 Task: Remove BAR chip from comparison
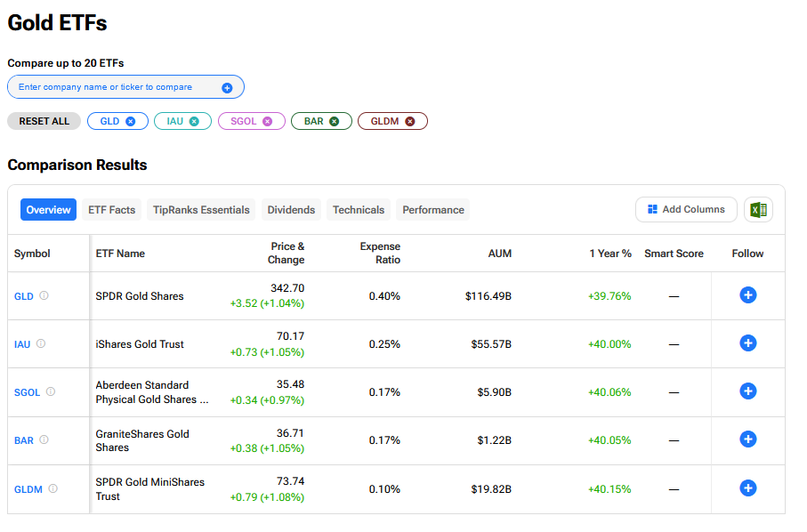(x=334, y=121)
